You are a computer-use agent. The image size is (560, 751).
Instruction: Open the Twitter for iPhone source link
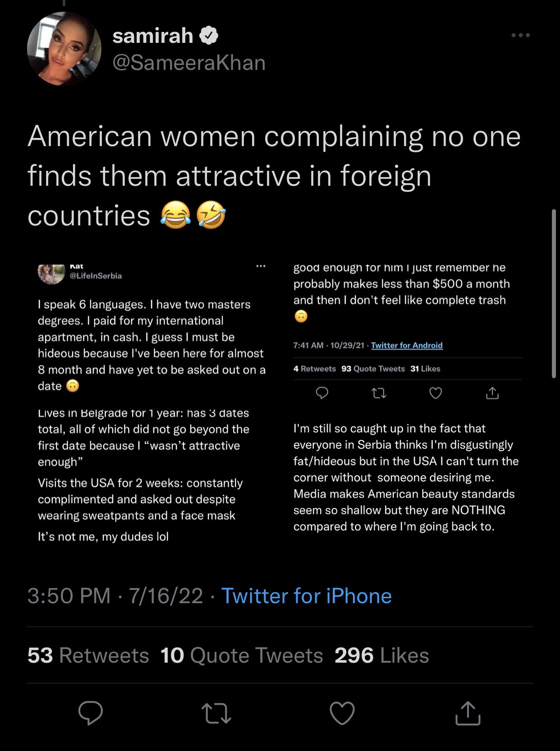[x=307, y=596]
